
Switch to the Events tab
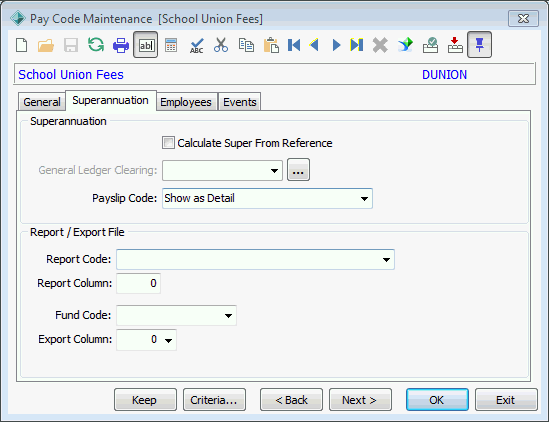point(240,102)
